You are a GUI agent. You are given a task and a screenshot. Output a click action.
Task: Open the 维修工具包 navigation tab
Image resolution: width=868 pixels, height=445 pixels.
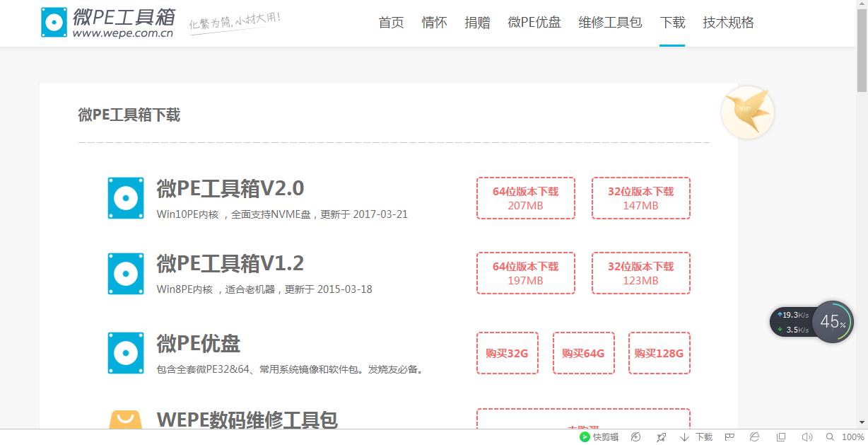pos(610,23)
